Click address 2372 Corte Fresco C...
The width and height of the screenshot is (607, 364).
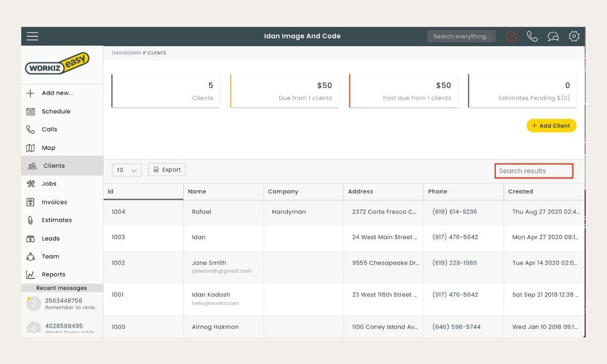[384, 212]
